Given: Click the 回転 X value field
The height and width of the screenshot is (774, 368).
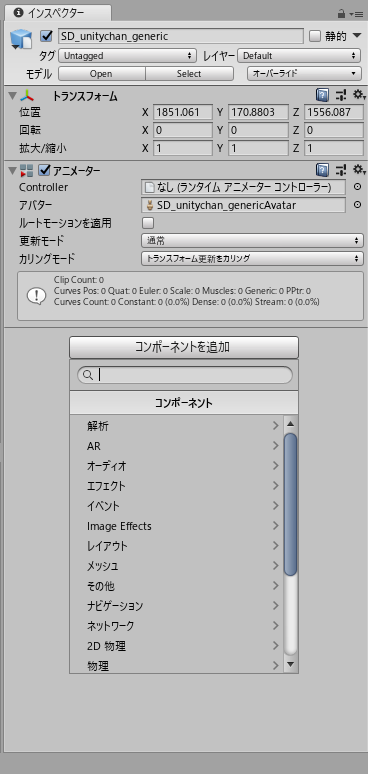Looking at the screenshot, I should click(x=183, y=130).
